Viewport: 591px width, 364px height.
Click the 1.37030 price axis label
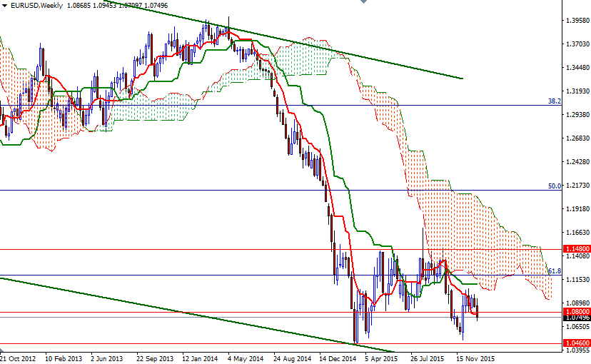point(577,44)
